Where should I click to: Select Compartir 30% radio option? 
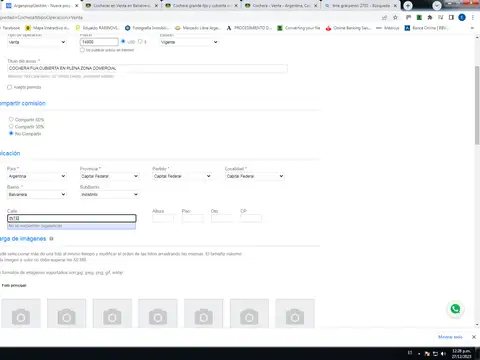click(x=11, y=126)
